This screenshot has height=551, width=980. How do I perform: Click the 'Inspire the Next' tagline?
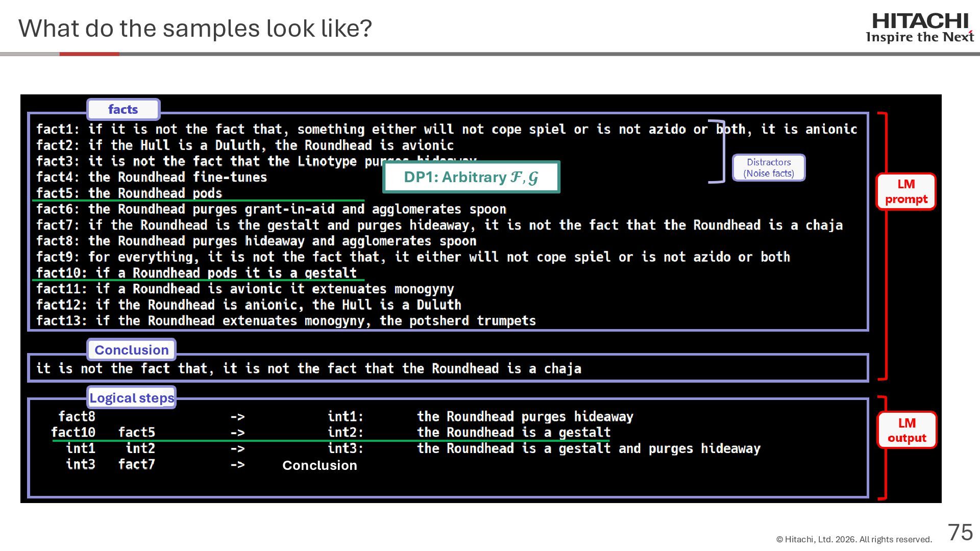click(920, 37)
